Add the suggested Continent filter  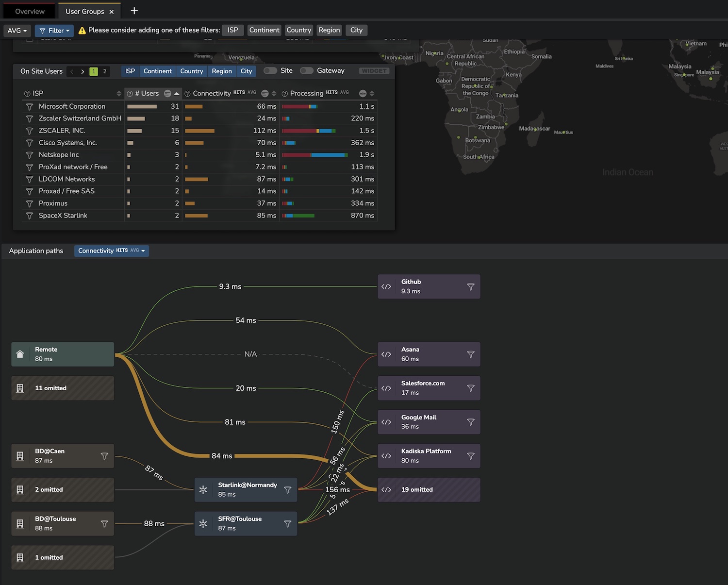click(264, 30)
